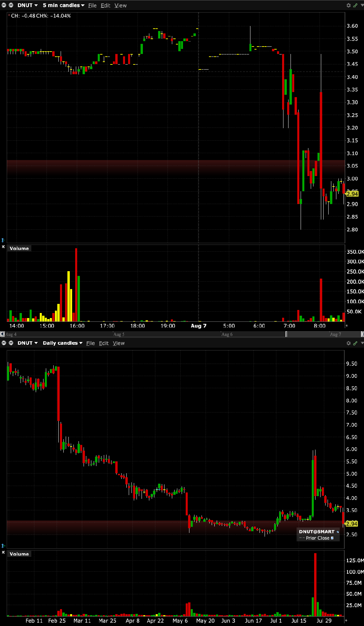Close the 5 min Volume panel
The width and height of the screenshot is (364, 626).
click(3, 247)
